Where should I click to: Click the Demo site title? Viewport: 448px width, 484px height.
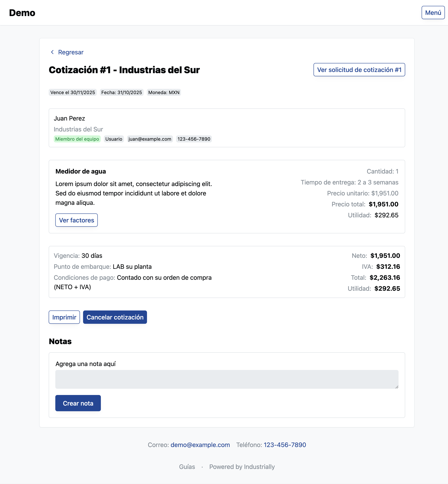coord(22,13)
